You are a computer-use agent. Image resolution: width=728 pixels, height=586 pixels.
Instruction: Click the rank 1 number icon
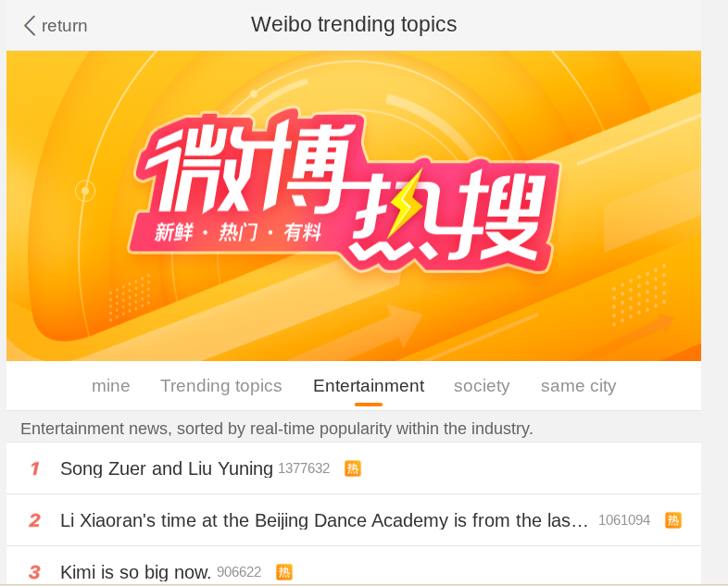(x=35, y=468)
